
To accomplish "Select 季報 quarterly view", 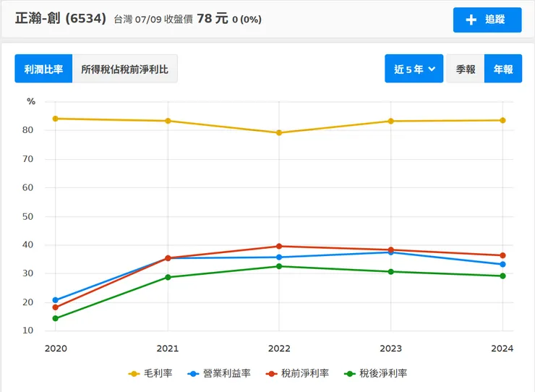I will pos(466,69).
